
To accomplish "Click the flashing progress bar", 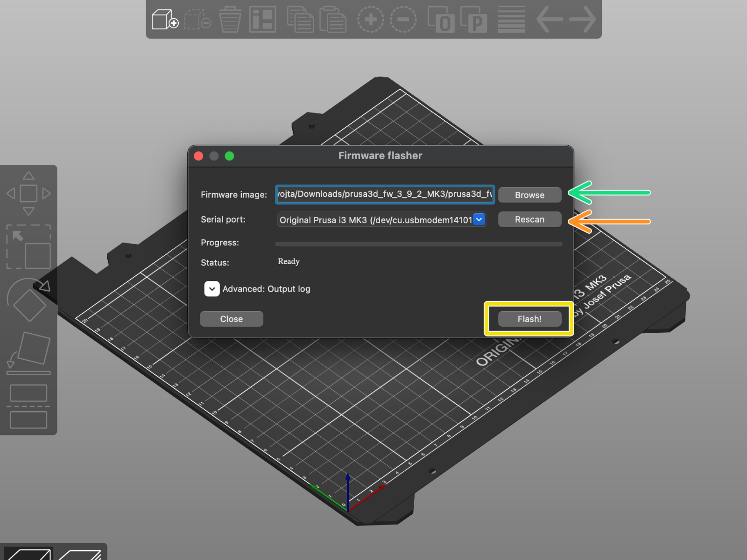I will [x=419, y=244].
